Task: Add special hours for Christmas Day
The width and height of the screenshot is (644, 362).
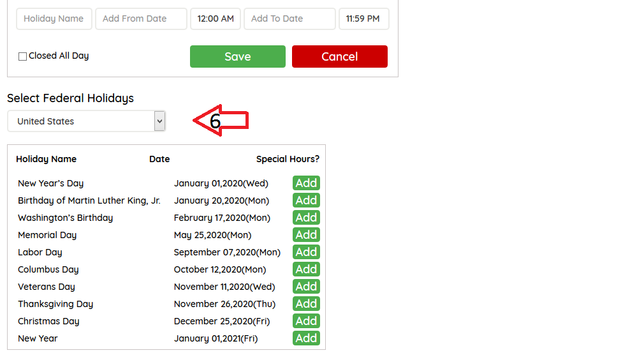Action: pyautogui.click(x=306, y=321)
